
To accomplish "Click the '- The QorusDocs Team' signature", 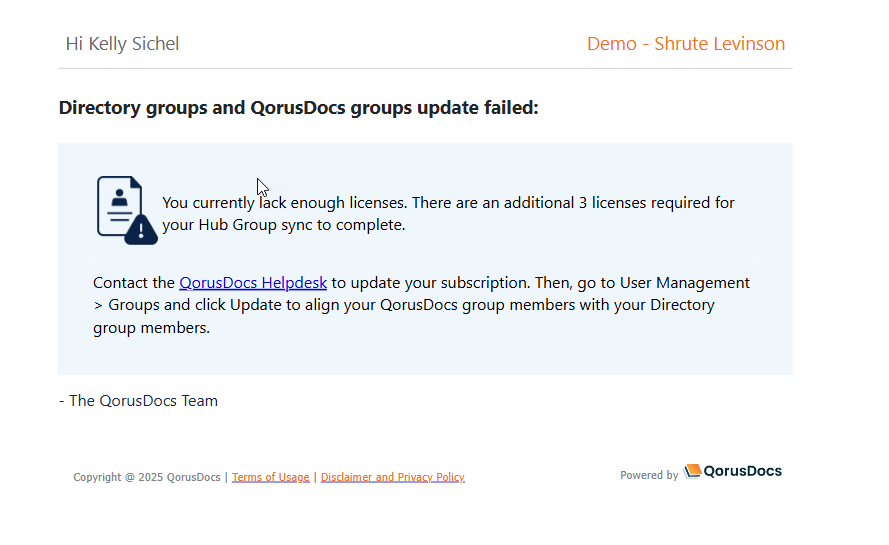I will coord(138,401).
